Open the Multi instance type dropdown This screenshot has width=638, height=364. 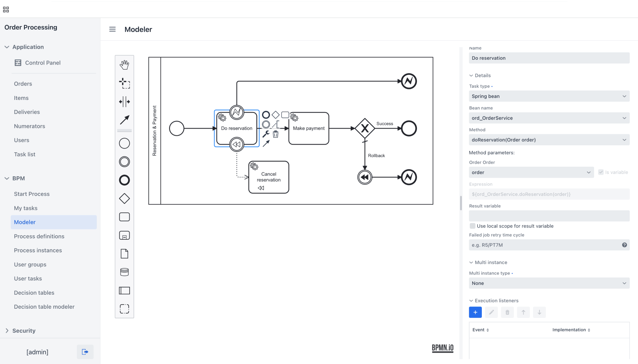point(549,283)
